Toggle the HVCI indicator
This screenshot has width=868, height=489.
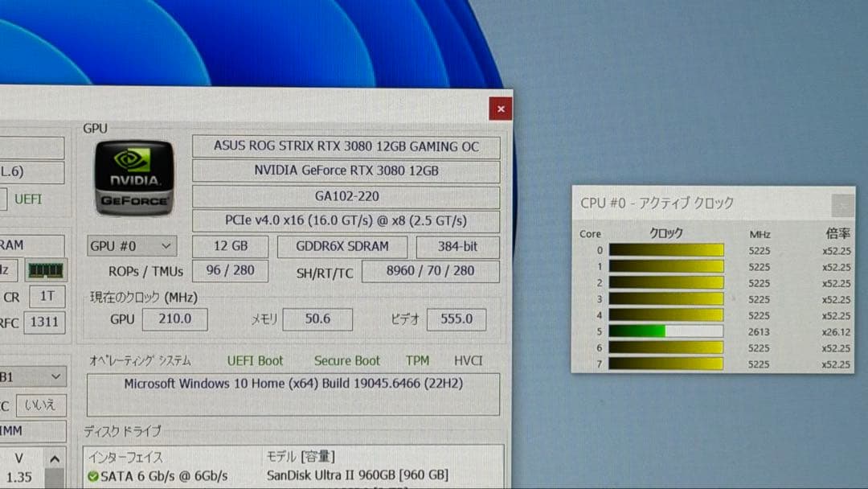(469, 361)
